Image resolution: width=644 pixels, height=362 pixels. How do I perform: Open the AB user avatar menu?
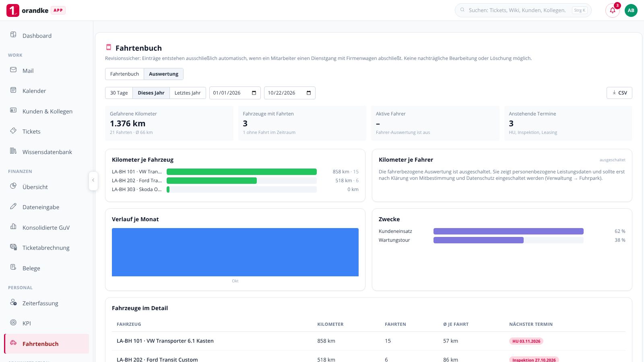[x=631, y=10]
